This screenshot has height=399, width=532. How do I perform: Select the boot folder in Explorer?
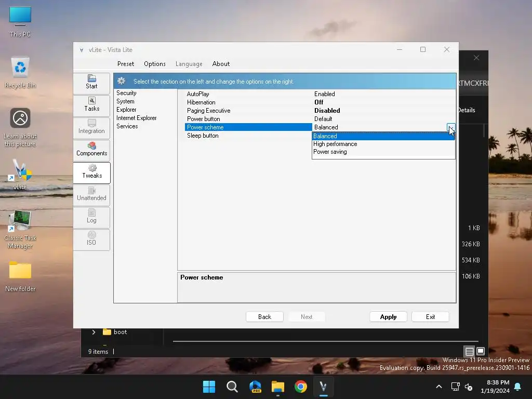[x=115, y=332]
